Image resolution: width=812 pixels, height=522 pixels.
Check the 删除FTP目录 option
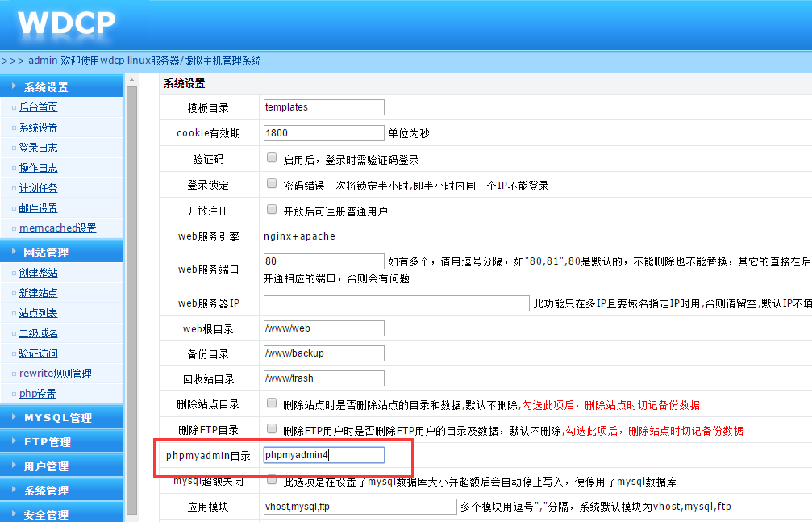(x=272, y=429)
